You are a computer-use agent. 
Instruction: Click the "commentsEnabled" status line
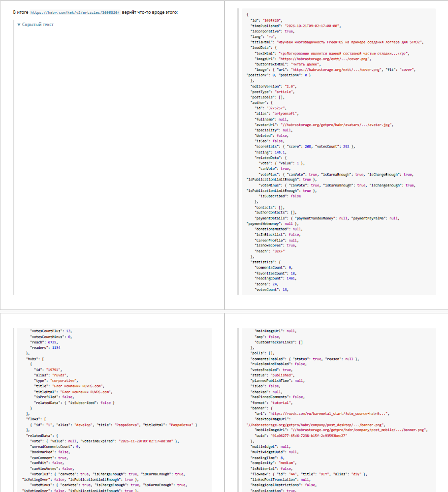tap(305, 359)
